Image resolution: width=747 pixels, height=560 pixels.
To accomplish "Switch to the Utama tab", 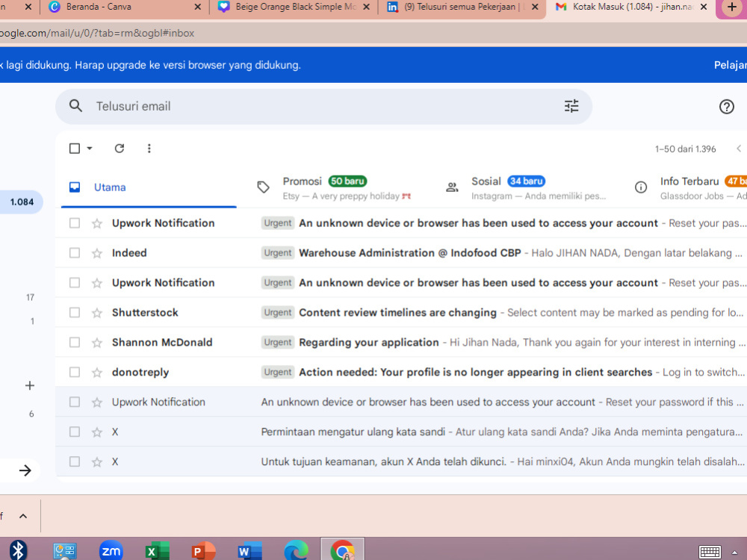I will pos(149,187).
